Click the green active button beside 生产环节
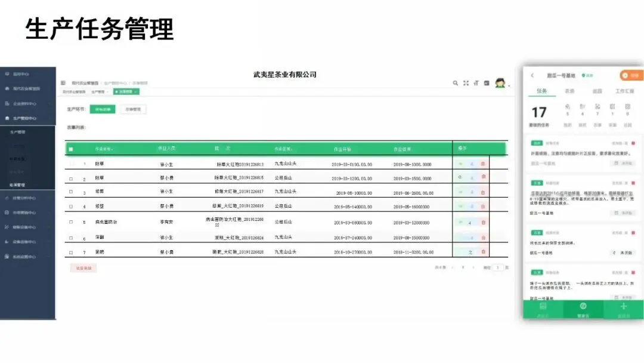Image resolution: width=644 pixels, height=363 pixels. 103,109
